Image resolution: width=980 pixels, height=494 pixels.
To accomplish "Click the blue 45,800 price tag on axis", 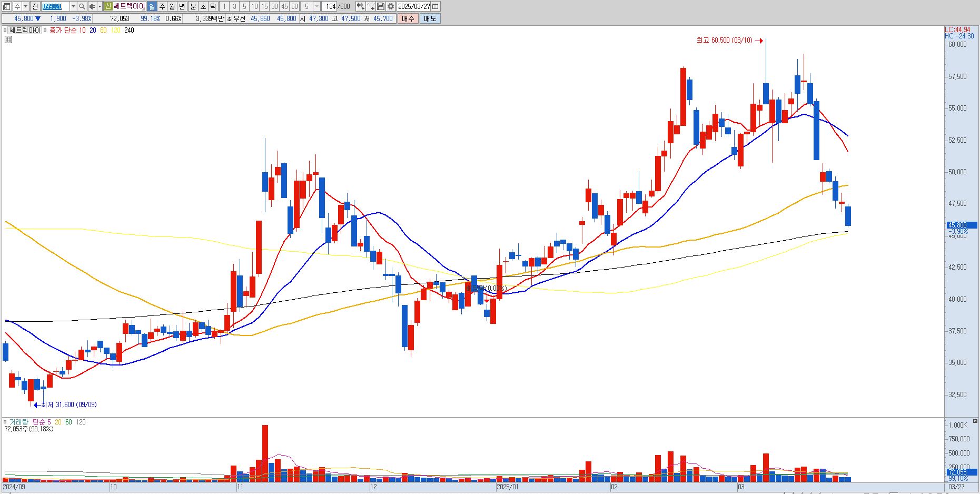I will (x=962, y=225).
